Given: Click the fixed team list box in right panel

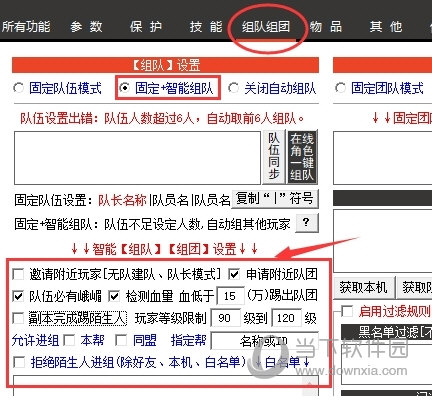Looking at the screenshot, I should (x=382, y=158).
